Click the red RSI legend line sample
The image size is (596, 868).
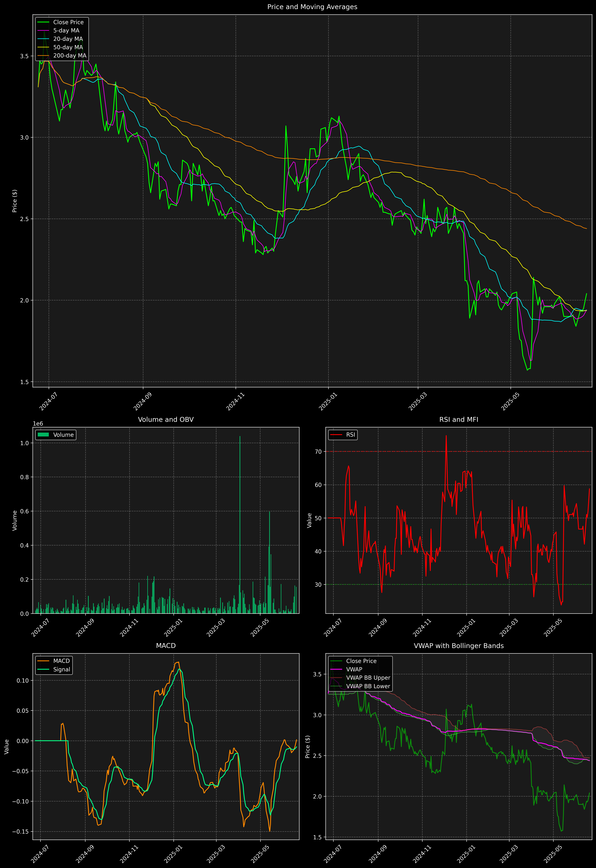point(336,435)
